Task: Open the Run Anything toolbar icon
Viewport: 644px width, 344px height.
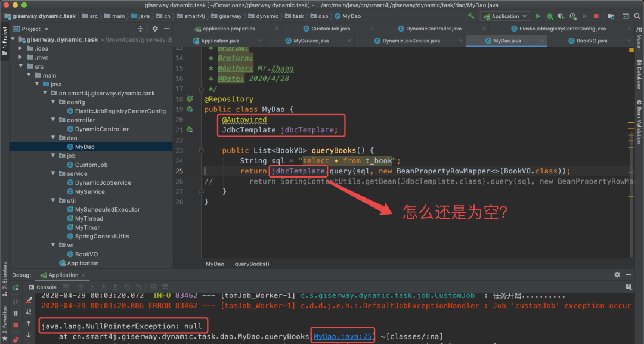Action: [626, 16]
